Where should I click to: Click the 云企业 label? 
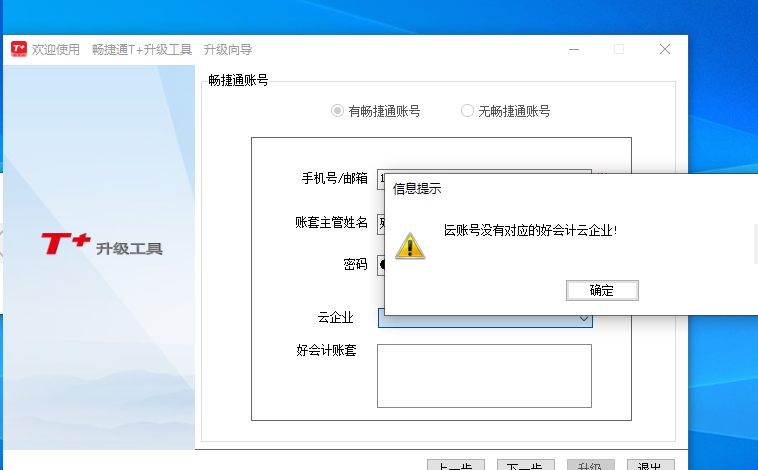[x=335, y=317]
